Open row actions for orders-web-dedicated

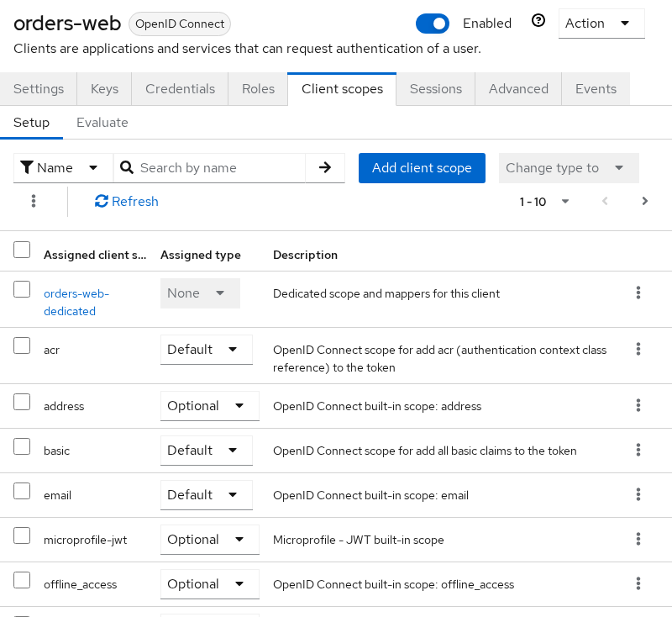[x=638, y=293]
